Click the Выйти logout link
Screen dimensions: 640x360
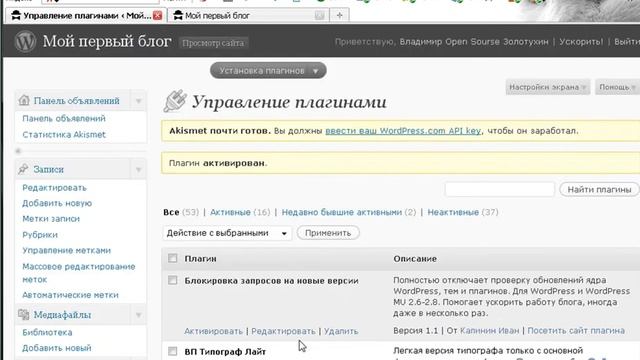627,42
